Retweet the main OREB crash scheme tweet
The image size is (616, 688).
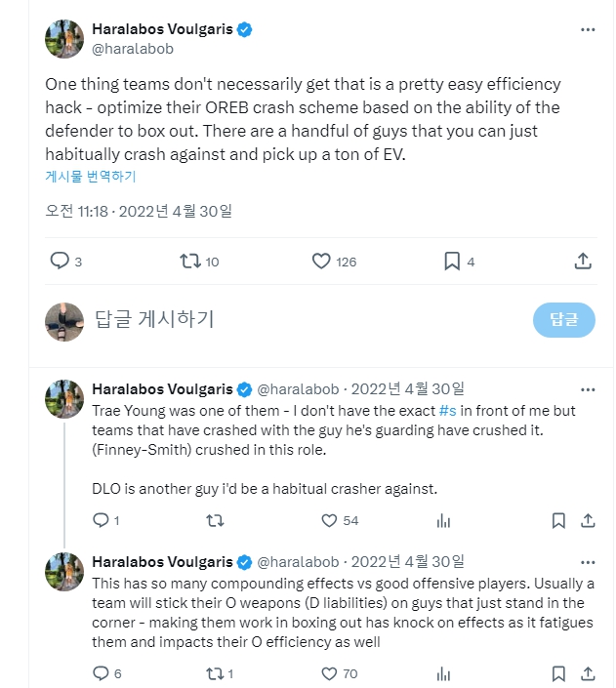[190, 261]
